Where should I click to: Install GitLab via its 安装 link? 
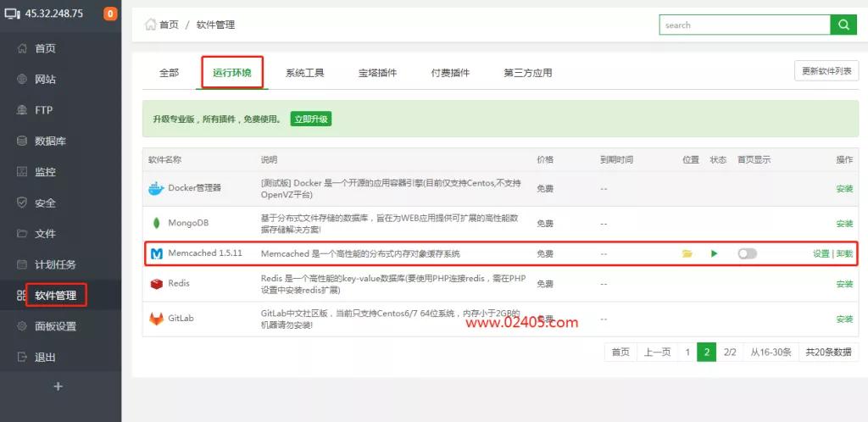click(x=844, y=319)
